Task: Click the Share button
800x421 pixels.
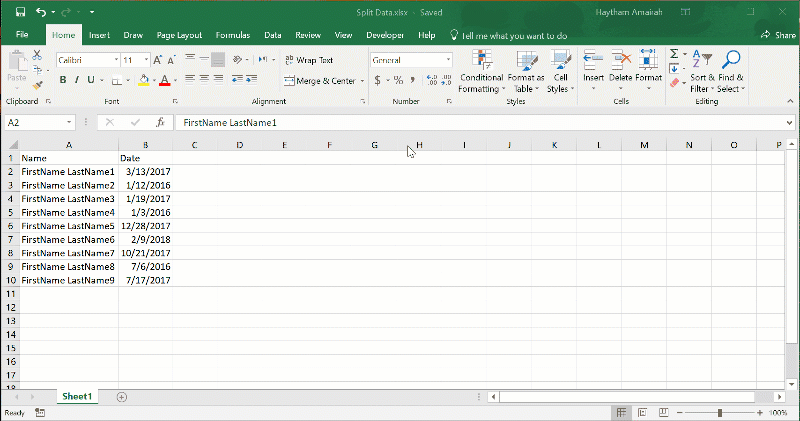Action: coord(778,35)
